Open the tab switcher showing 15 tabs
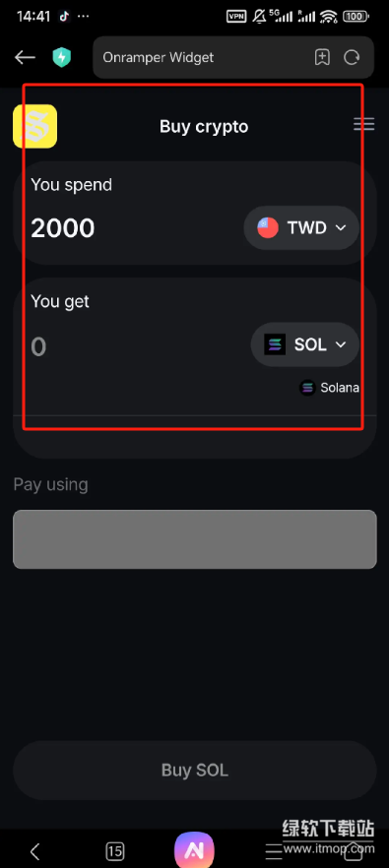 click(x=114, y=851)
